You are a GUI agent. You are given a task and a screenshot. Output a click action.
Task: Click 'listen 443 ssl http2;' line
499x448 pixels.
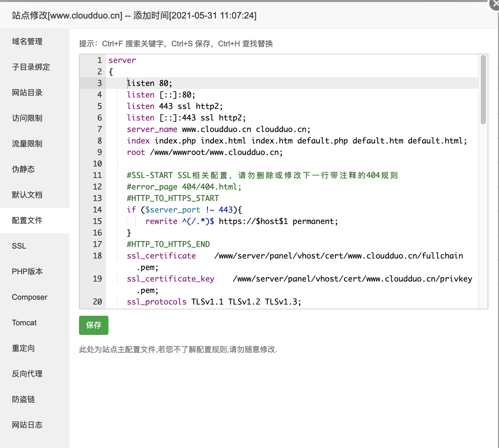175,106
